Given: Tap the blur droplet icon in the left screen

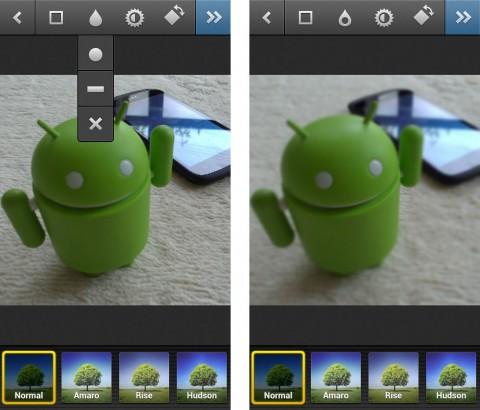Looking at the screenshot, I should pyautogui.click(x=96, y=18).
